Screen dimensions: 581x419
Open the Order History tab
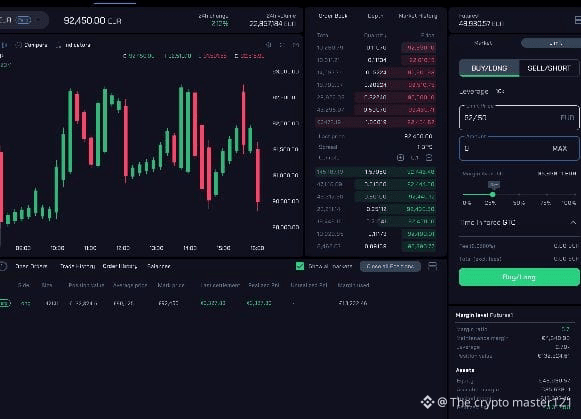pyautogui.click(x=120, y=266)
